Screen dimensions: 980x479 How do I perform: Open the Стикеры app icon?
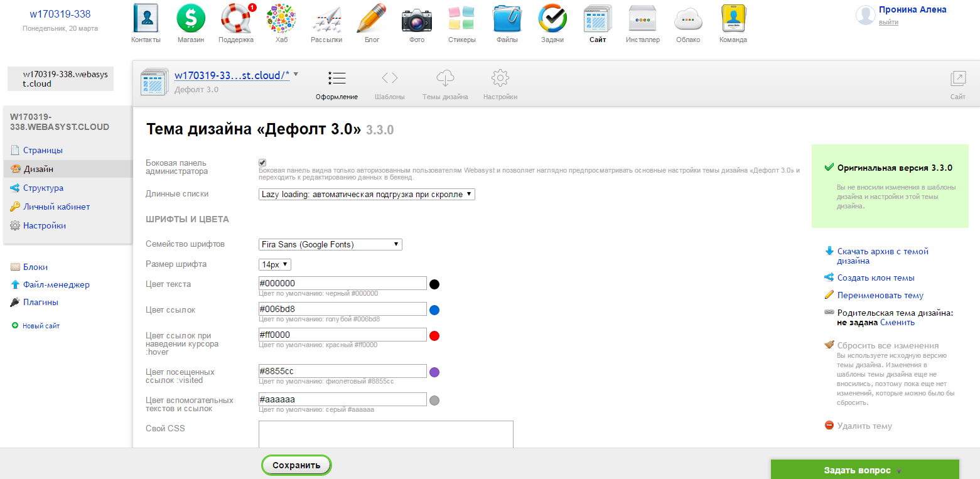pos(462,19)
